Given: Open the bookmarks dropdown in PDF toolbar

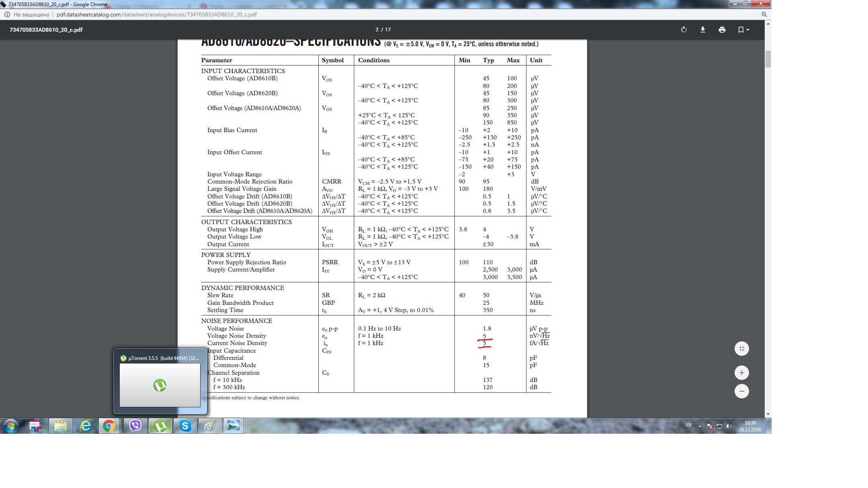Looking at the screenshot, I should pyautogui.click(x=743, y=30).
